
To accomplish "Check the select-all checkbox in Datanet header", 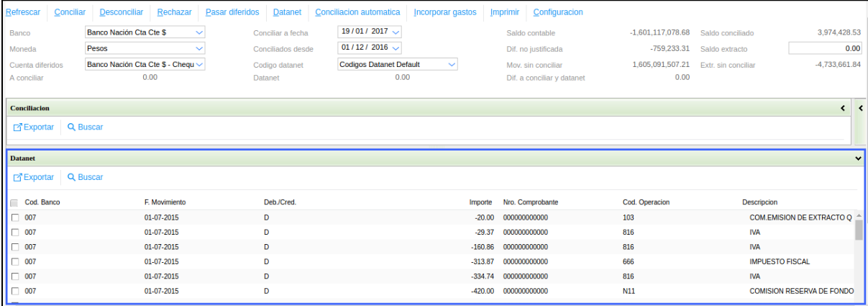I will coord(14,203).
